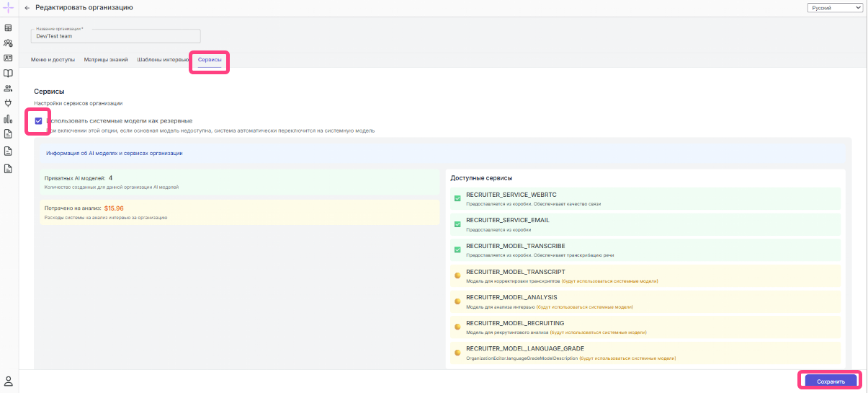Click yellow status dot for RECRUITER_MODEL_ANALYSIS
868x393 pixels.
(x=457, y=301)
